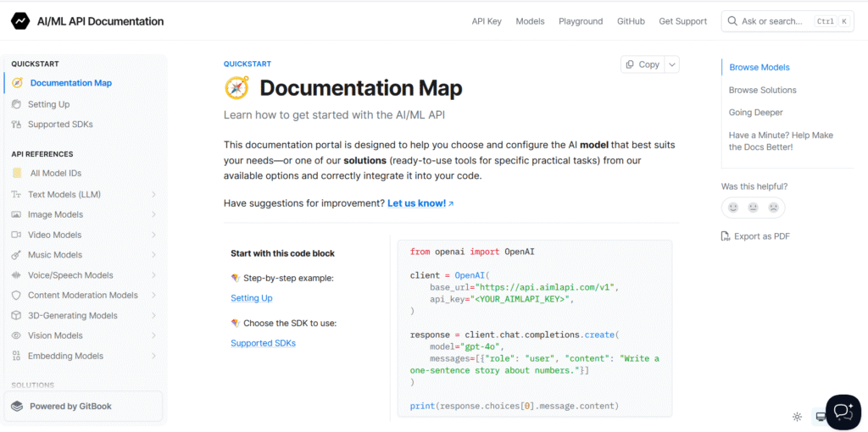Open Playground from the top navigation

pos(581,21)
